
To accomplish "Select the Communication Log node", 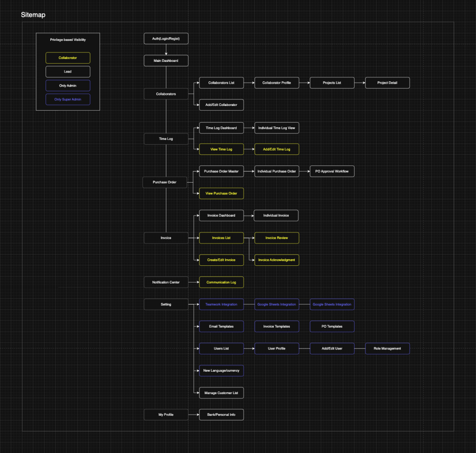I will (221, 282).
